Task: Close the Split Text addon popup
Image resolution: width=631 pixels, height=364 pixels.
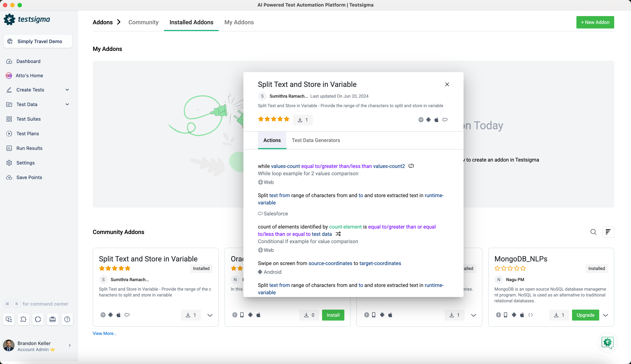Action: pyautogui.click(x=447, y=85)
